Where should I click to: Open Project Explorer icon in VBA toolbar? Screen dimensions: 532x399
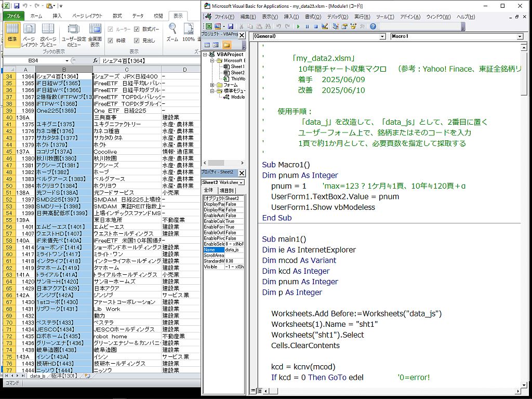pyautogui.click(x=336, y=26)
